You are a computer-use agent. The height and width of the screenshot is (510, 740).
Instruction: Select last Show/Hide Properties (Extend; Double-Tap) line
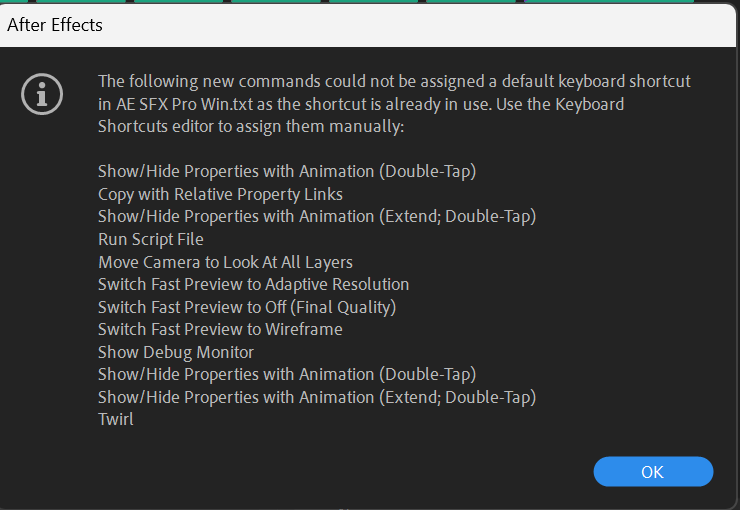[x=317, y=397]
